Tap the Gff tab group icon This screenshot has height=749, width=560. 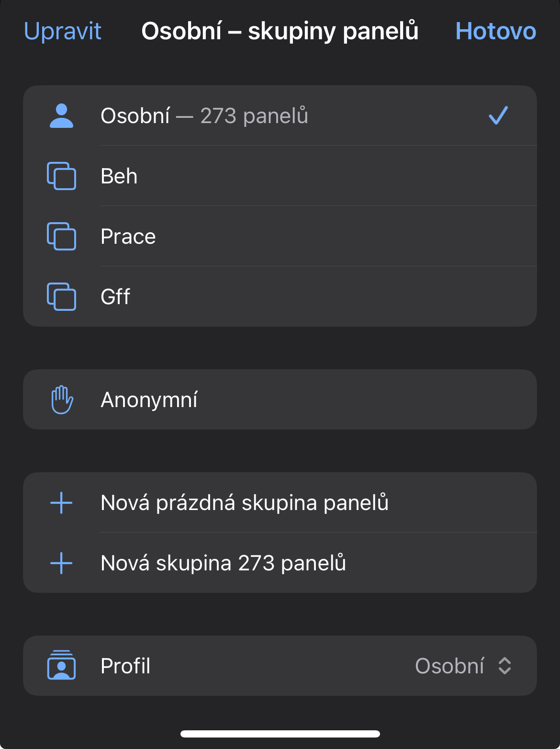point(61,297)
